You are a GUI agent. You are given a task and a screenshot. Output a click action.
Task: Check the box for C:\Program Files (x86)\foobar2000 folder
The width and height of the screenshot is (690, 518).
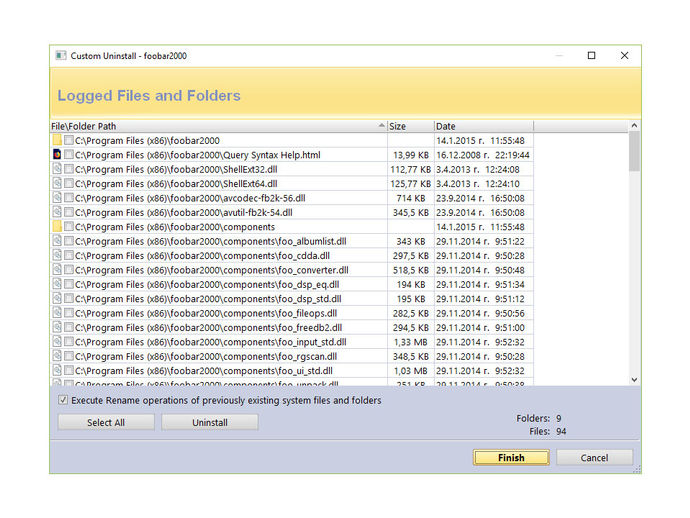coord(69,140)
